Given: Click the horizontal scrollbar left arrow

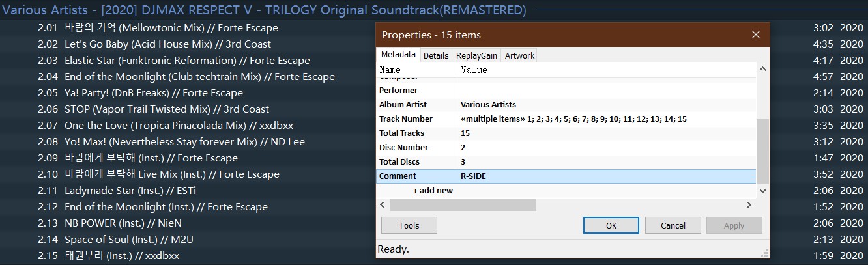Looking at the screenshot, I should coord(383,204).
